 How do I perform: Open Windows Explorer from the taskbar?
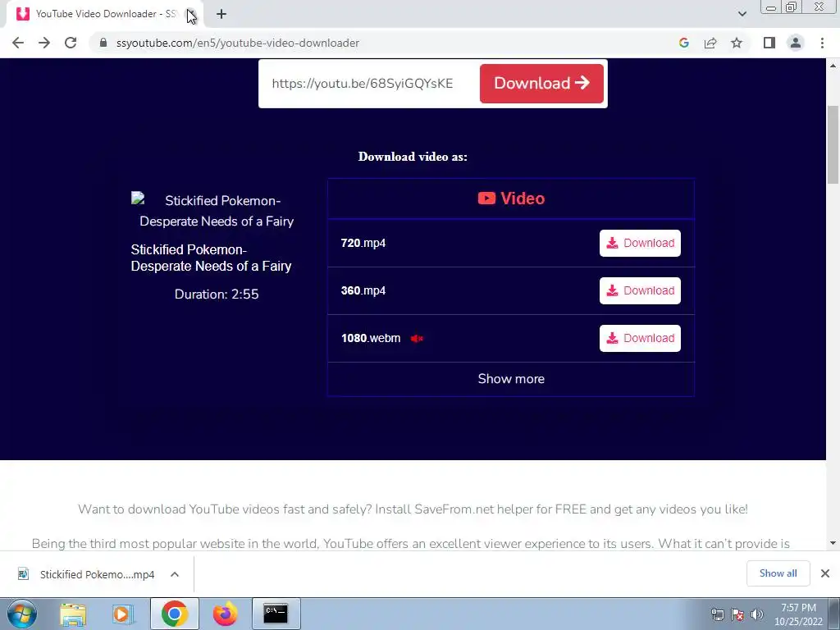[73, 614]
